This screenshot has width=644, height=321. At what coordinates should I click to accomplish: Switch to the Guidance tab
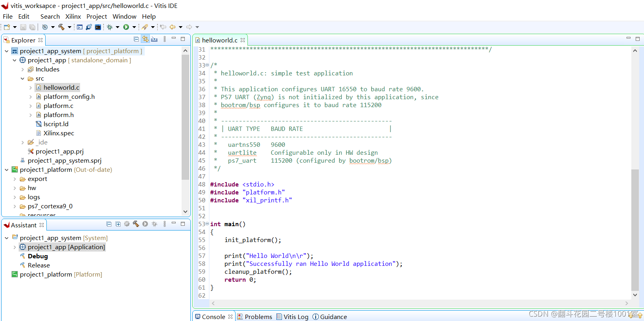330,317
